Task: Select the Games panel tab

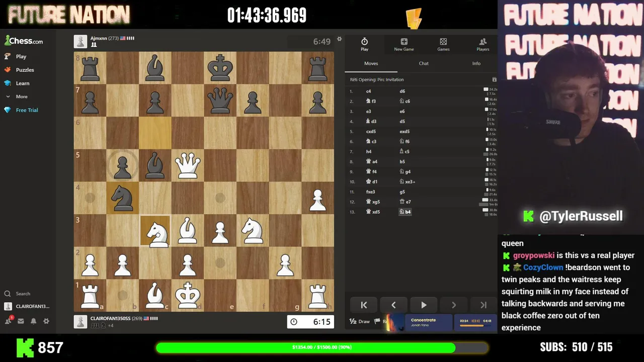Action: pyautogui.click(x=443, y=44)
